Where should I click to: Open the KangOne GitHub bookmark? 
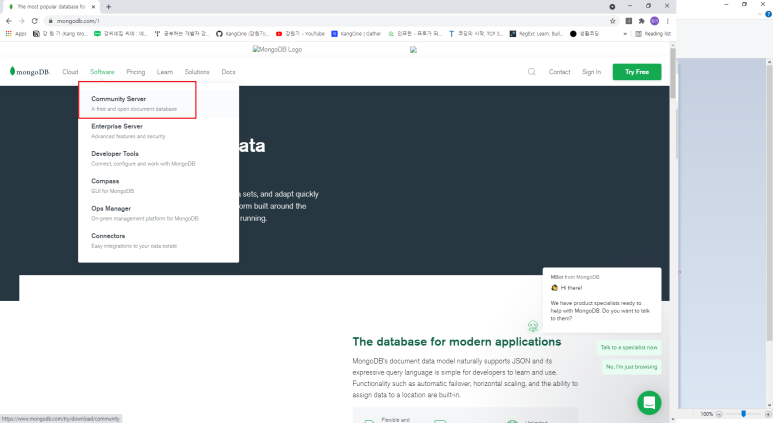click(x=242, y=34)
